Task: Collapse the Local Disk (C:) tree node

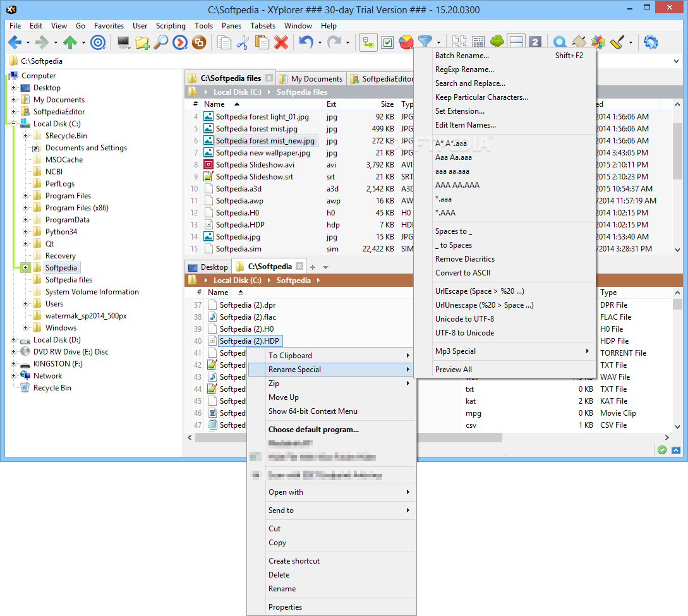Action: 14,124
